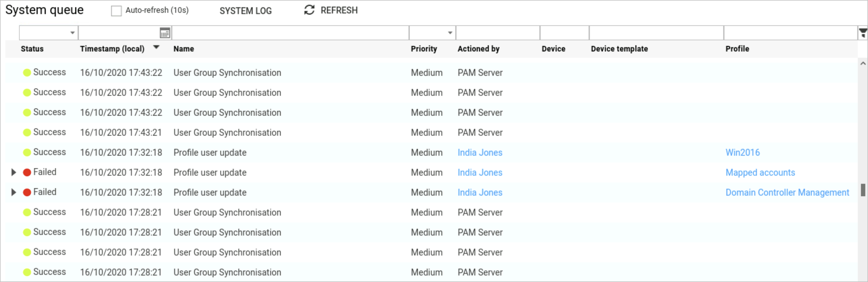The height and width of the screenshot is (282, 868).
Task: Enable the Auto-refresh (10s) checkbox
Action: coord(116,11)
